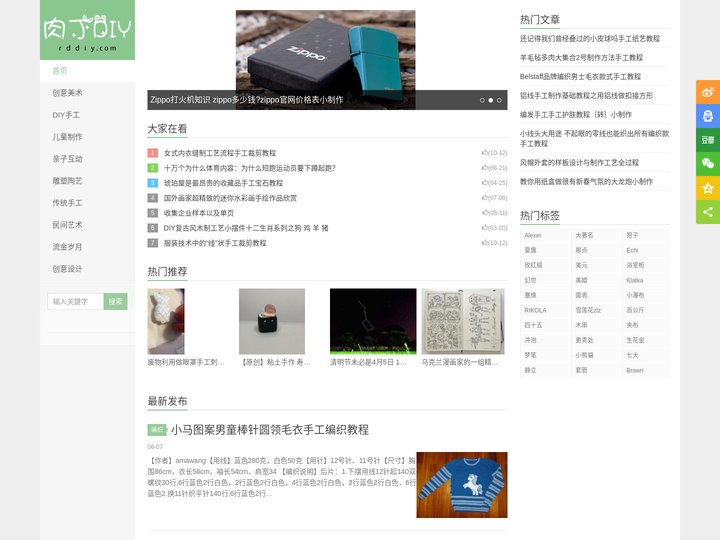Screen dimensions: 720x540
Task: Open hot article 铝线手工制作基础教程
Action: (586, 96)
